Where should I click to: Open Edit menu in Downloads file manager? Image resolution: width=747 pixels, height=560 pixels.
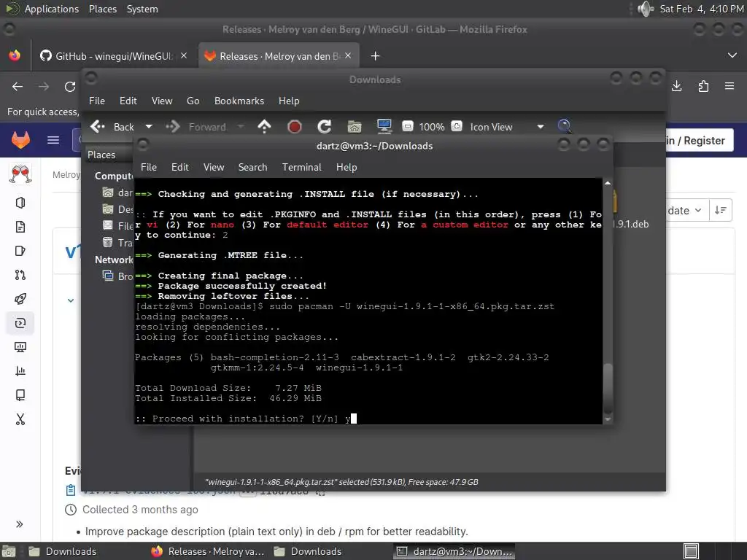click(x=128, y=101)
